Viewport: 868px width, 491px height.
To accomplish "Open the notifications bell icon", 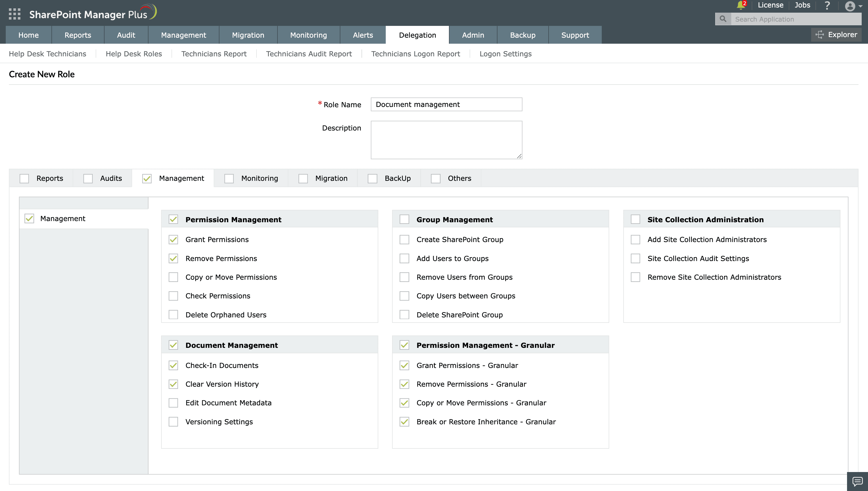I will tap(740, 5).
